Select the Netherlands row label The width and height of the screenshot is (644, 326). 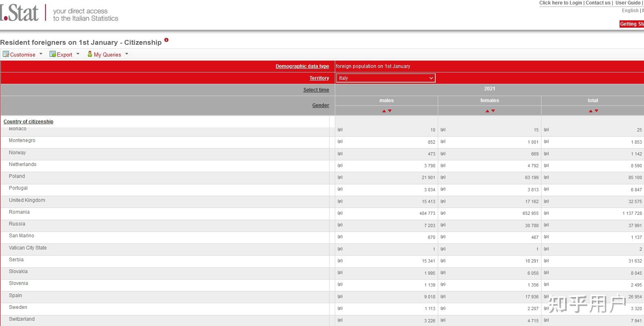tap(23, 164)
